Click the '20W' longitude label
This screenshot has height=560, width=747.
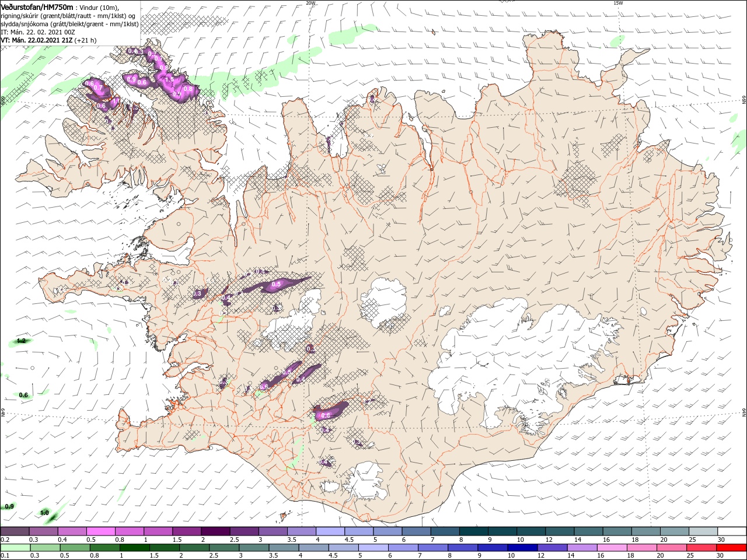(310, 2)
